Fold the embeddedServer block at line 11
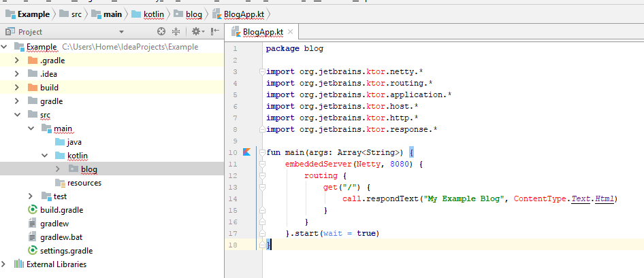Viewport: 644px width, 278px height. (263, 164)
